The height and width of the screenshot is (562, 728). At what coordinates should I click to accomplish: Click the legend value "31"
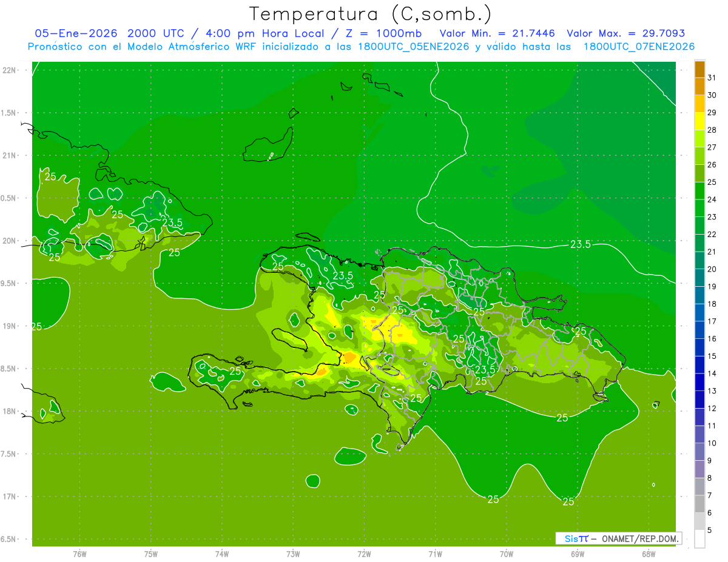point(712,78)
